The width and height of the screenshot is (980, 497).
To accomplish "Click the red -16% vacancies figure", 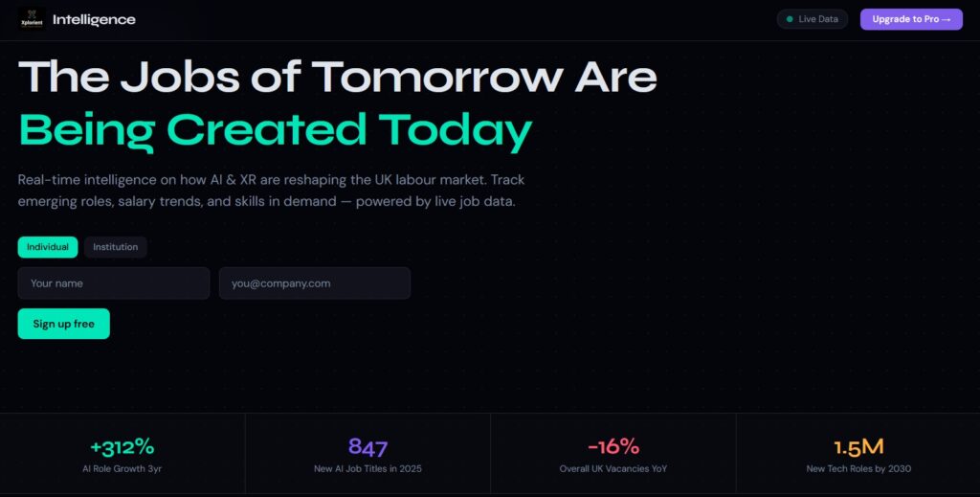I will 612,446.
